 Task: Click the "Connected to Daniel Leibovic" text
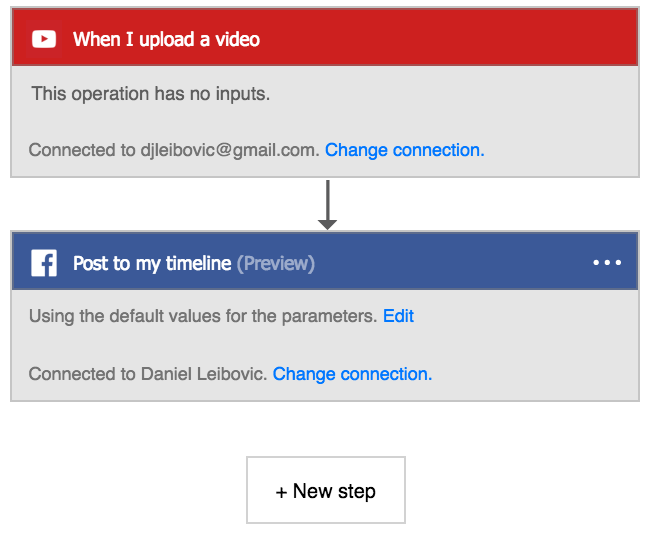[x=148, y=374]
